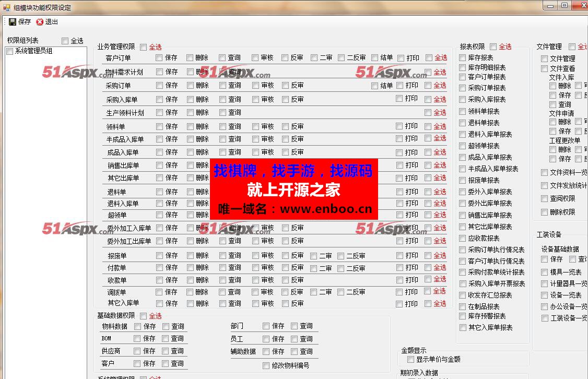The width and height of the screenshot is (588, 379).
Task: Check 打印 in the 半成品入库单 row
Action: tap(399, 139)
